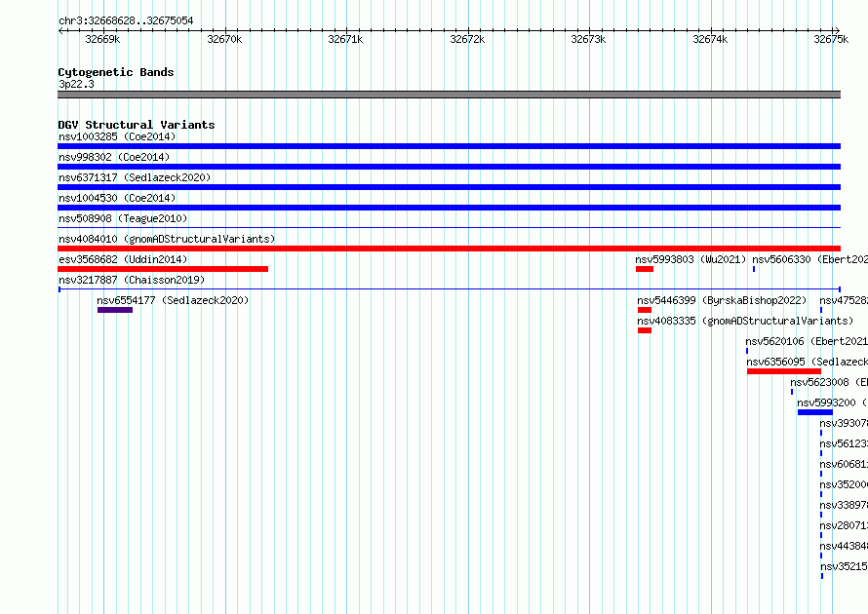This screenshot has height=614, width=868.
Task: Open the nsv6554177 (Sedlazeck2020) variant label
Action: click(173, 300)
